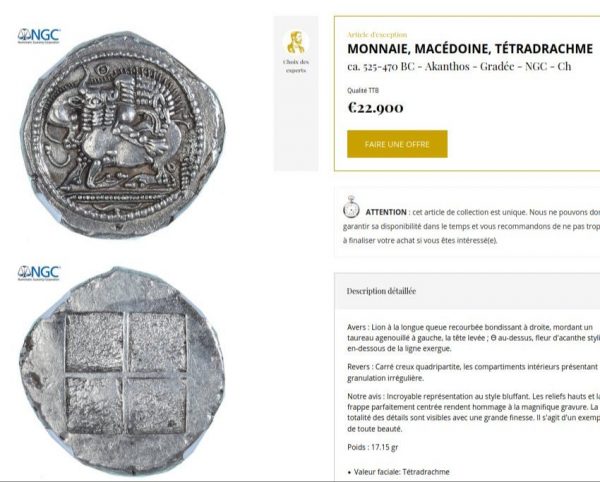
Task: Click the pocket watch attention icon
Action: [x=351, y=208]
